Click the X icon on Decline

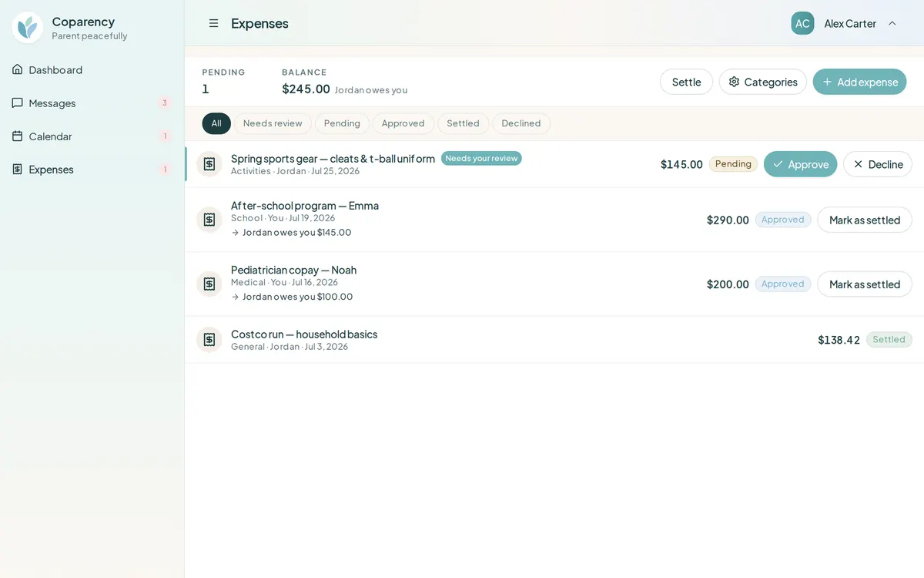click(858, 164)
